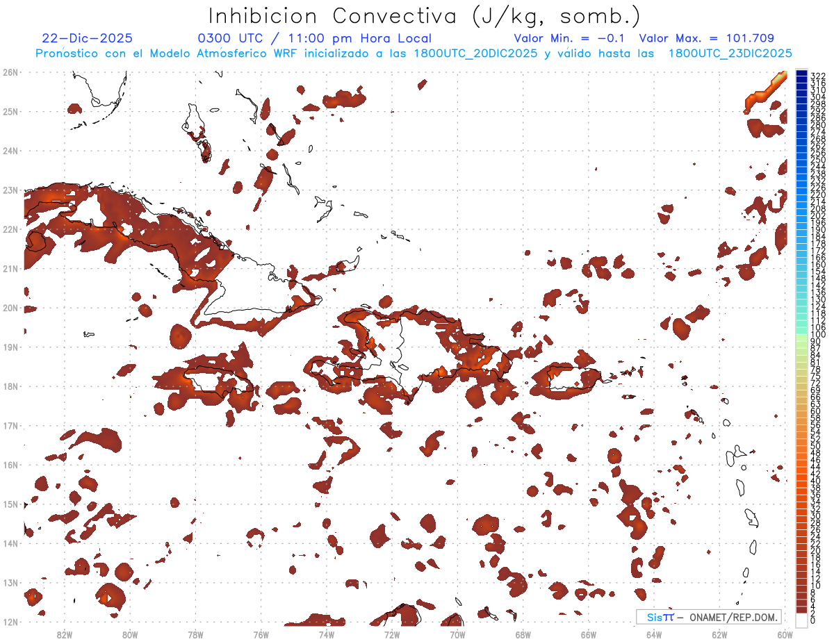Click the 12N latitude axis label
Image resolution: width=834 pixels, height=644 pixels.
pos(10,622)
